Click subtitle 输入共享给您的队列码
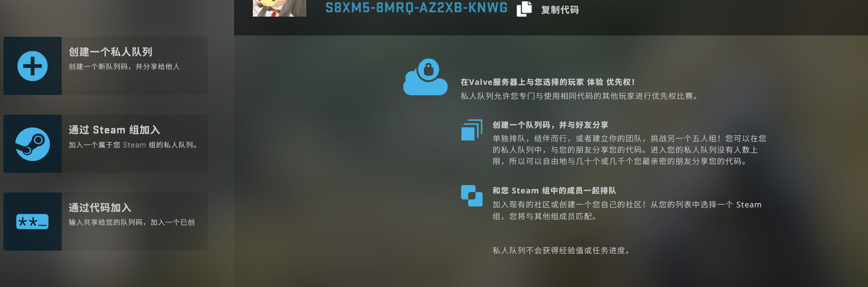Image resolution: width=868 pixels, height=287 pixels. (106, 222)
